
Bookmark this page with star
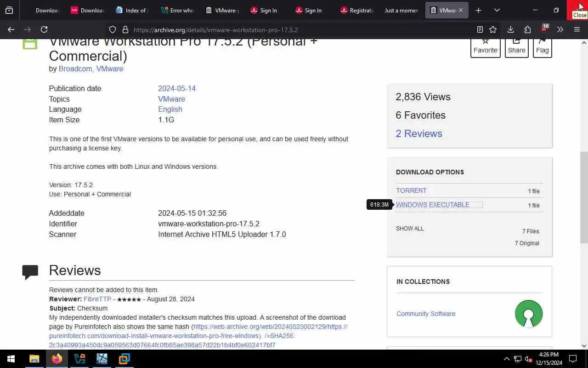(x=493, y=29)
